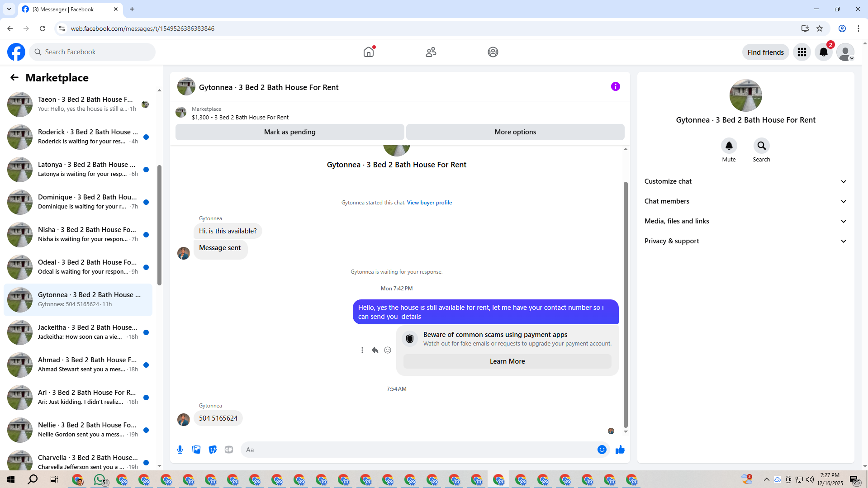Click the Facebook logo
The width and height of the screenshot is (868, 488).
tap(16, 52)
